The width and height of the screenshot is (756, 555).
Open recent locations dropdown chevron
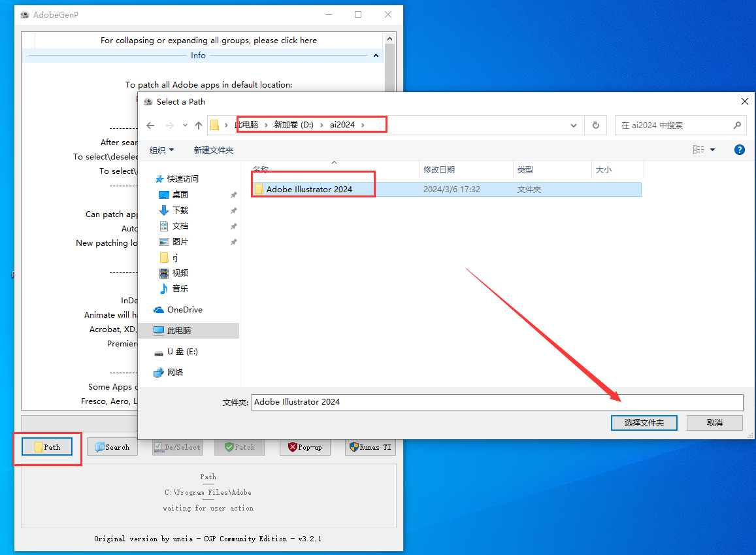(x=185, y=126)
